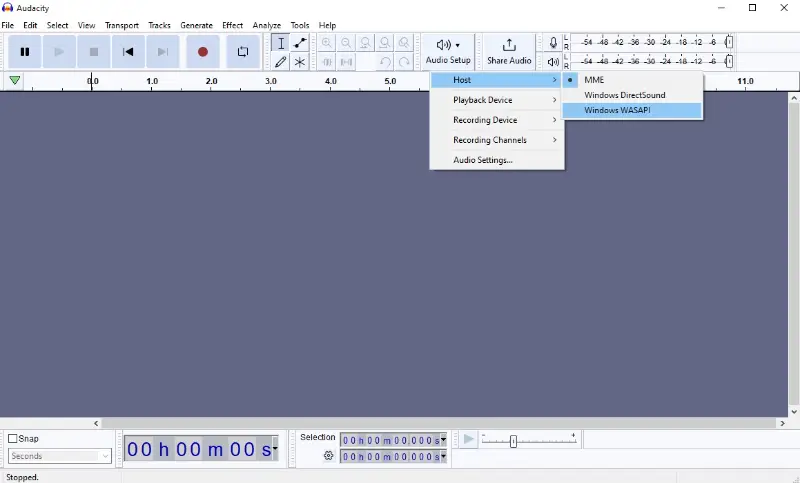
Task: Click the Zoom Out icon
Action: 346,43
